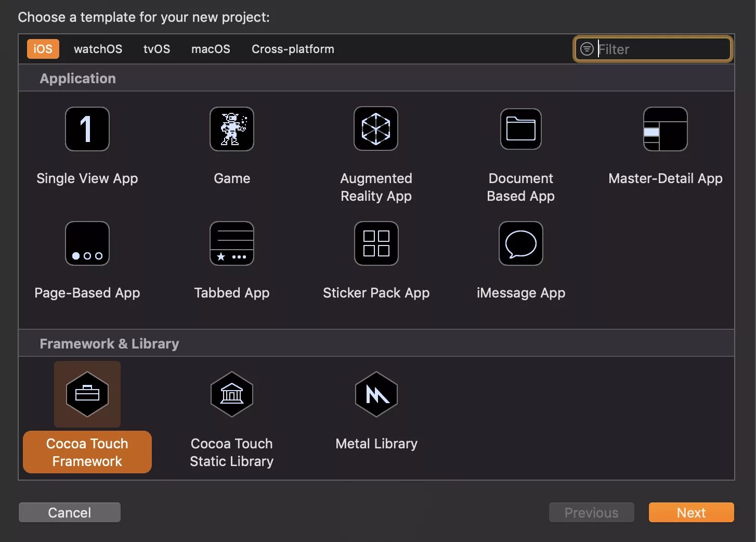Open the tvOS templates tab
The height and width of the screenshot is (542, 756).
157,49
